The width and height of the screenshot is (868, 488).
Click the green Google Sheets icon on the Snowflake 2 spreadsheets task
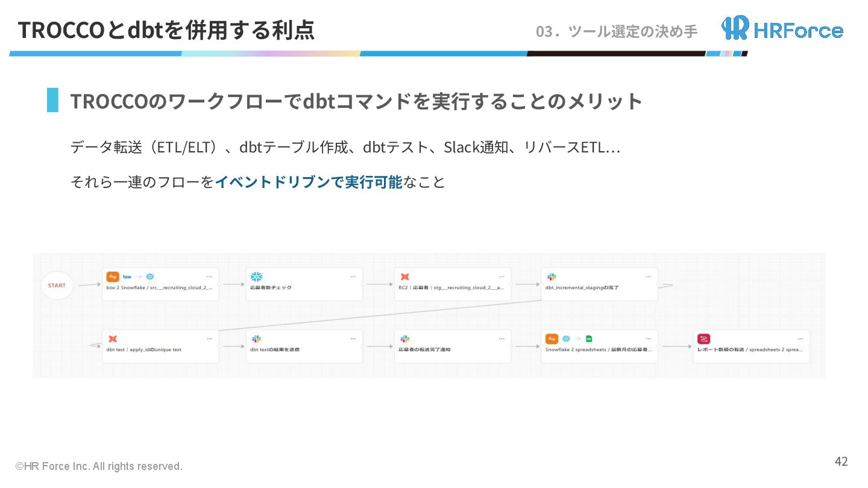[x=589, y=339]
